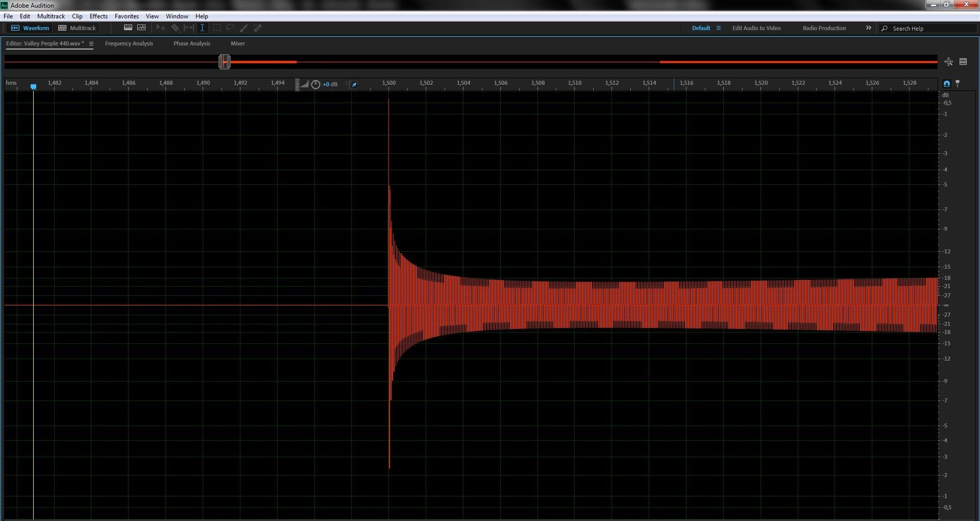
Task: Switch to the Phase Analysis tab
Action: (x=192, y=43)
